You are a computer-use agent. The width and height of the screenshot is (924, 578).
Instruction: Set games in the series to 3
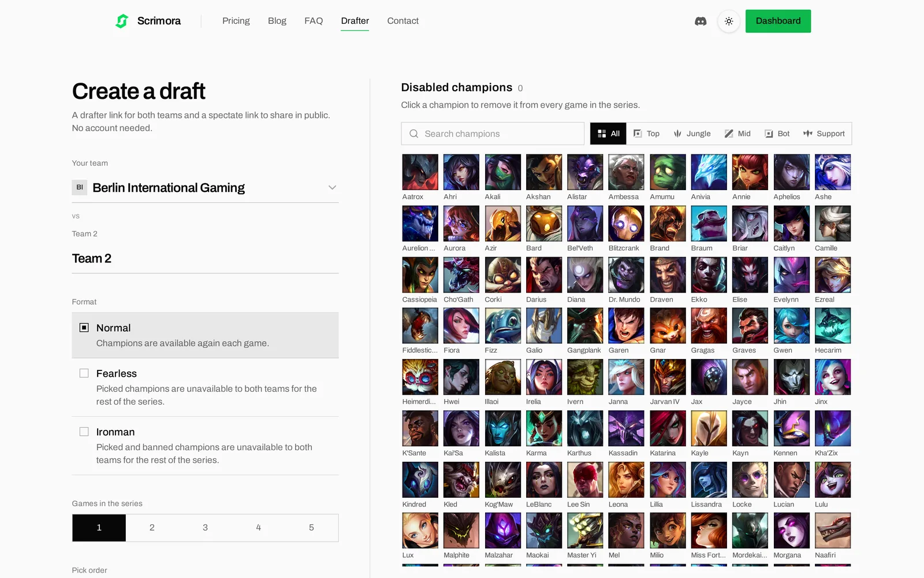pos(205,528)
